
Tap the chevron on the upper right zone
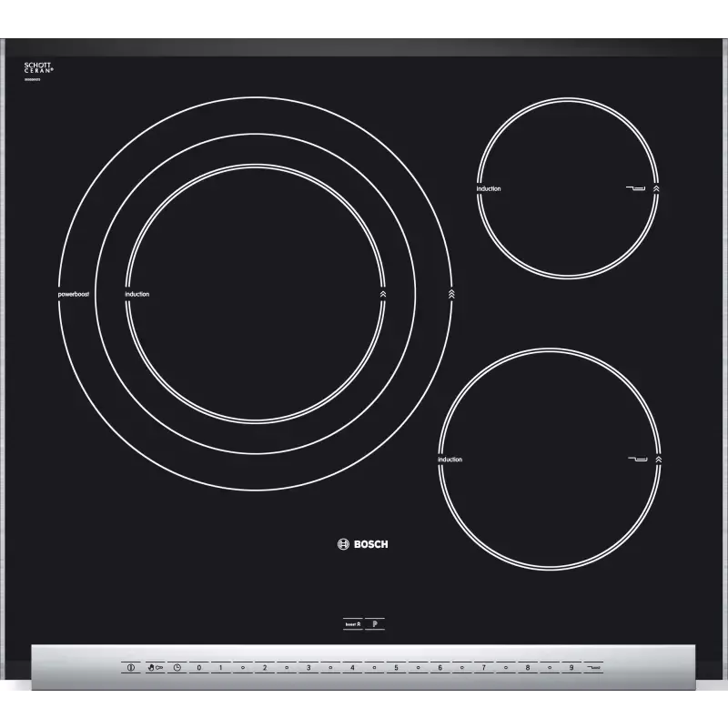point(657,189)
